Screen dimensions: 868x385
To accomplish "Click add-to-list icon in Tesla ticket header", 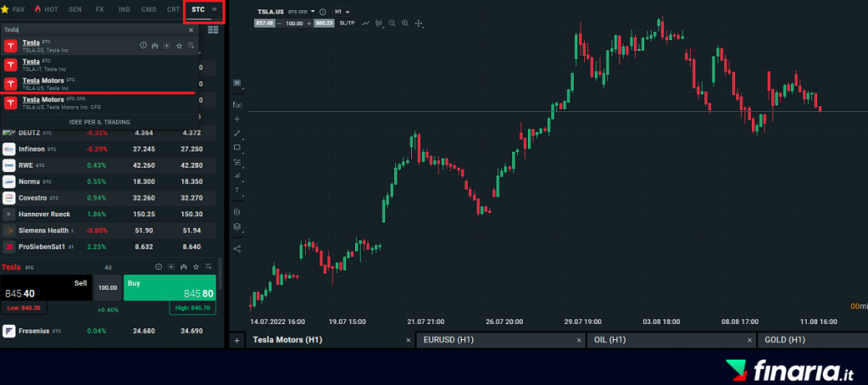I will (x=209, y=267).
